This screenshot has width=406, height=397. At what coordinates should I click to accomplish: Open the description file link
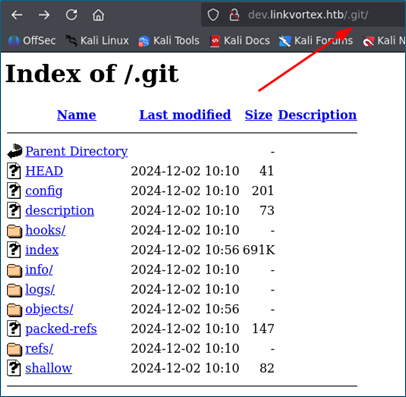click(60, 211)
